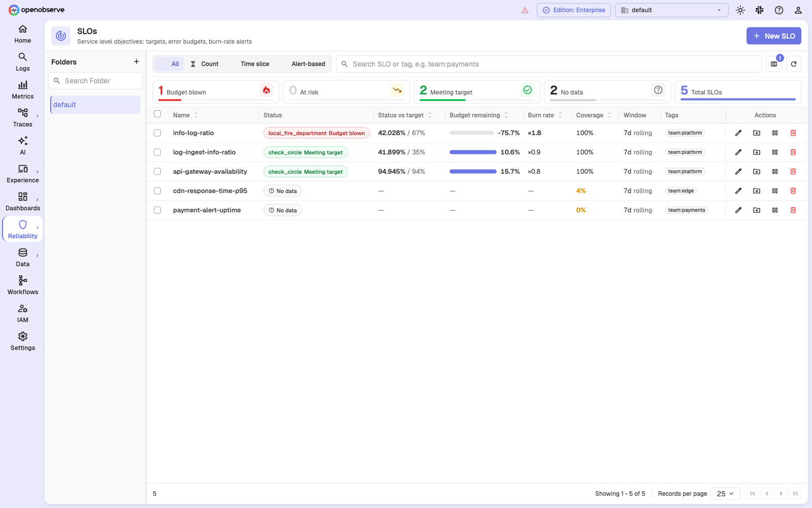Click log-ingest-info-ratio budget remaining bar
Viewport: 812px width, 508px height.
click(472, 152)
